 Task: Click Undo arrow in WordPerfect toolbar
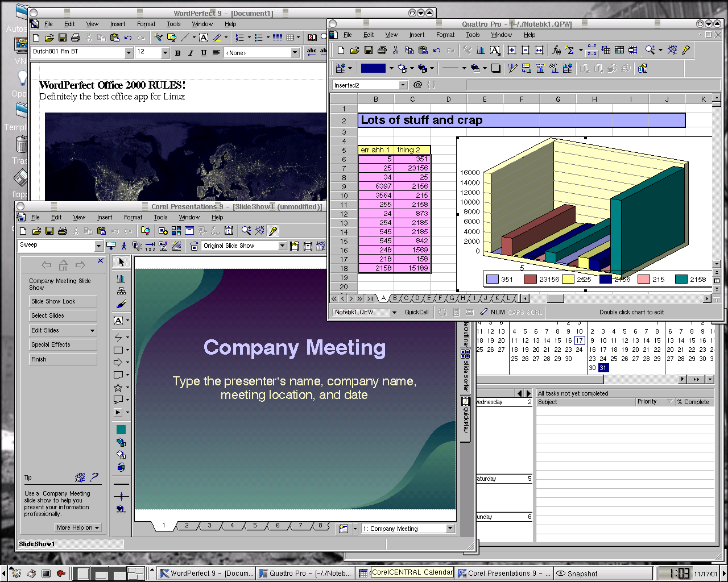pyautogui.click(x=128, y=38)
